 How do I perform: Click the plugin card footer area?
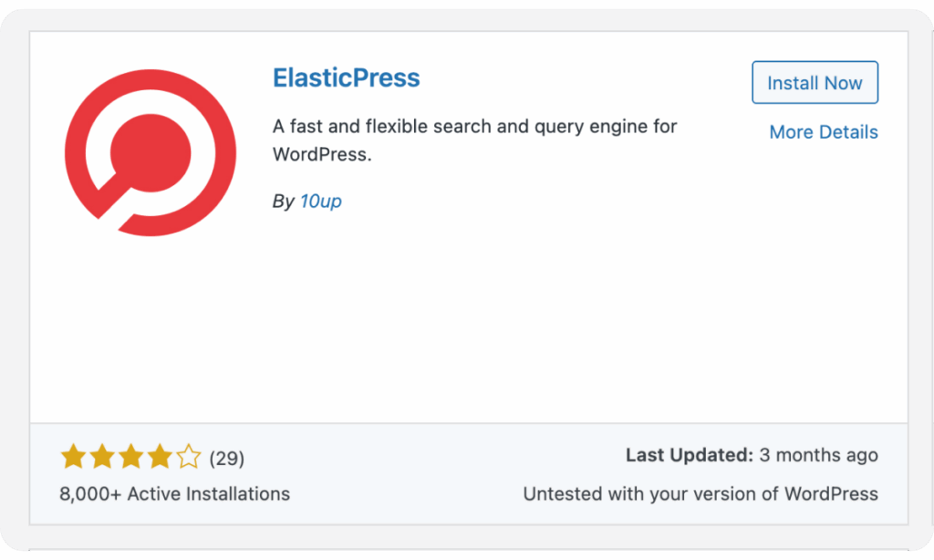click(x=467, y=474)
